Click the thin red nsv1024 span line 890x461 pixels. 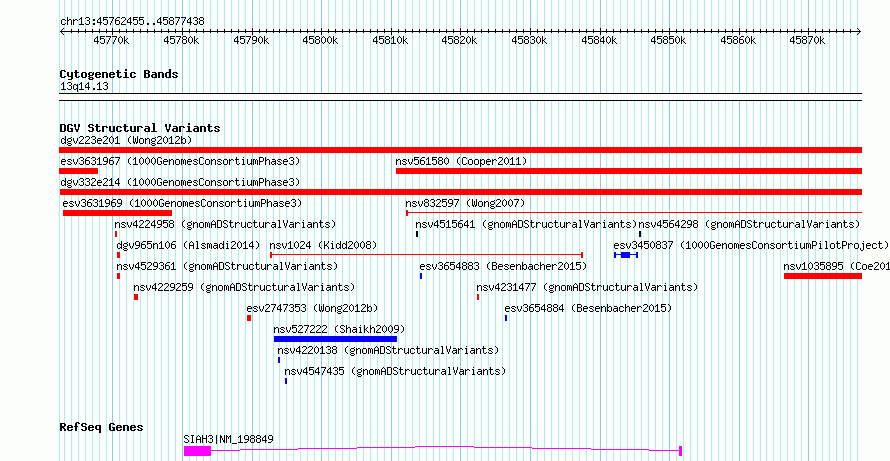click(426, 255)
